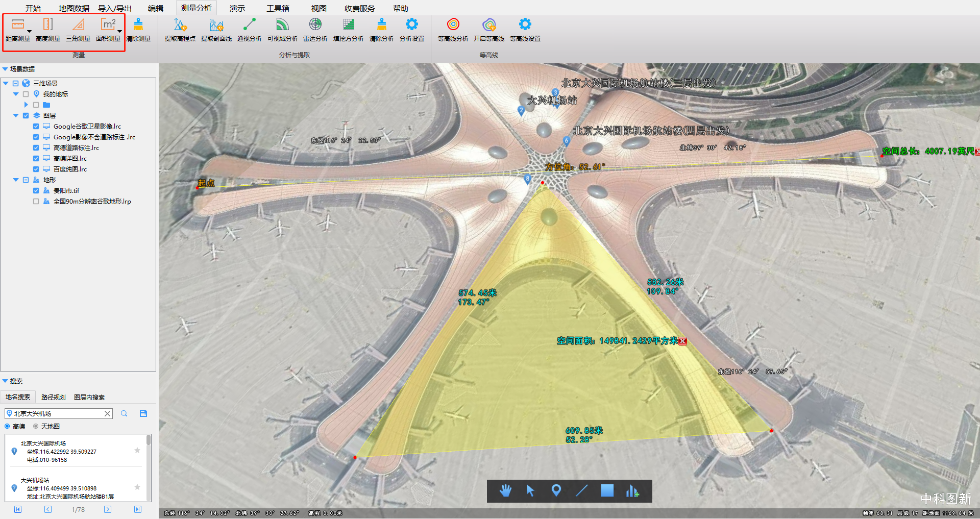980x519 pixels.
Task: Expand the folder under 我的地标
Action: pos(26,105)
